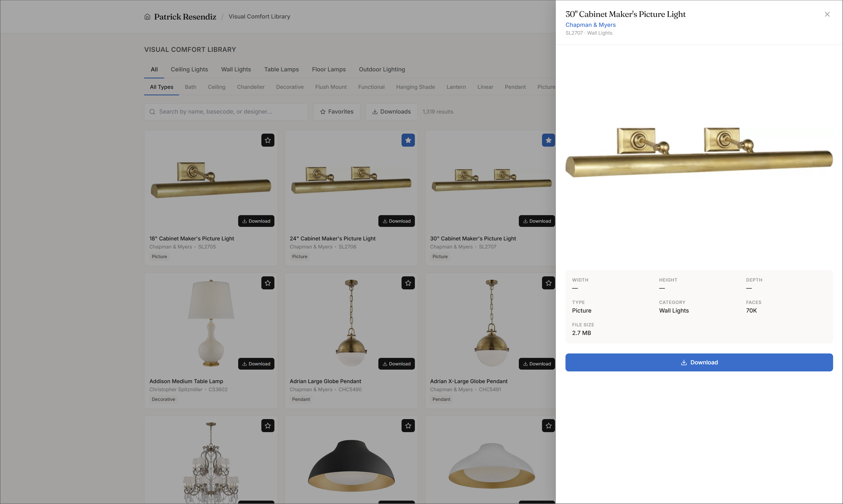
Task: Click the blue Download button in the detail panel
Action: 699,362
